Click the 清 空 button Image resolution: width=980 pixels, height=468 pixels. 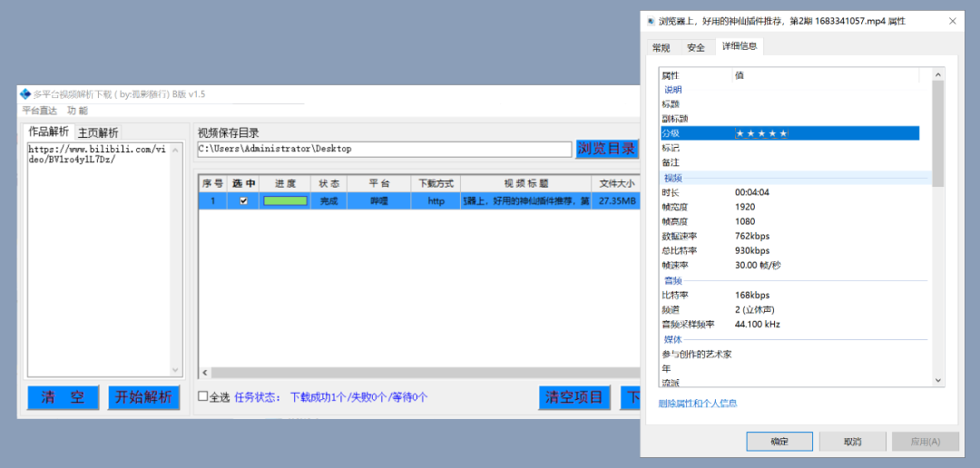(64, 397)
